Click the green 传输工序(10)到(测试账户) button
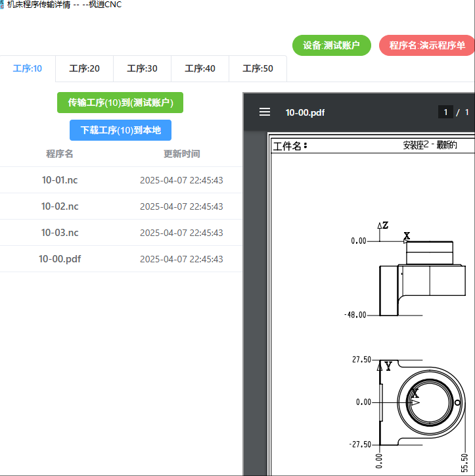 [x=120, y=103]
